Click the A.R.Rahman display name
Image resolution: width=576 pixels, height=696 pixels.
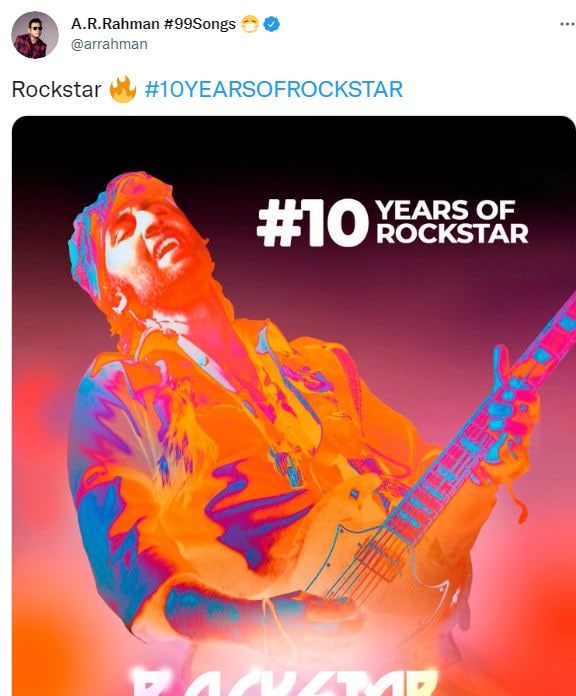(115, 24)
